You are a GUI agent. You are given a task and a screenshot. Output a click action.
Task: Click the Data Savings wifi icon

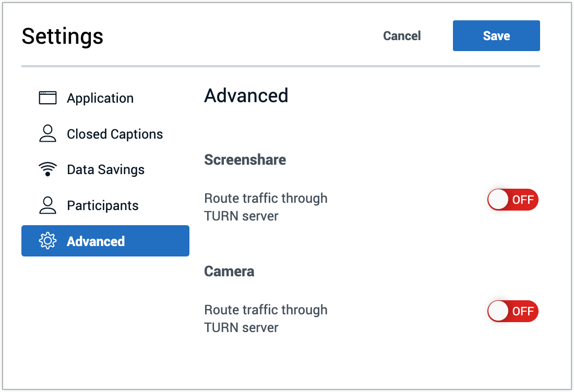click(47, 169)
